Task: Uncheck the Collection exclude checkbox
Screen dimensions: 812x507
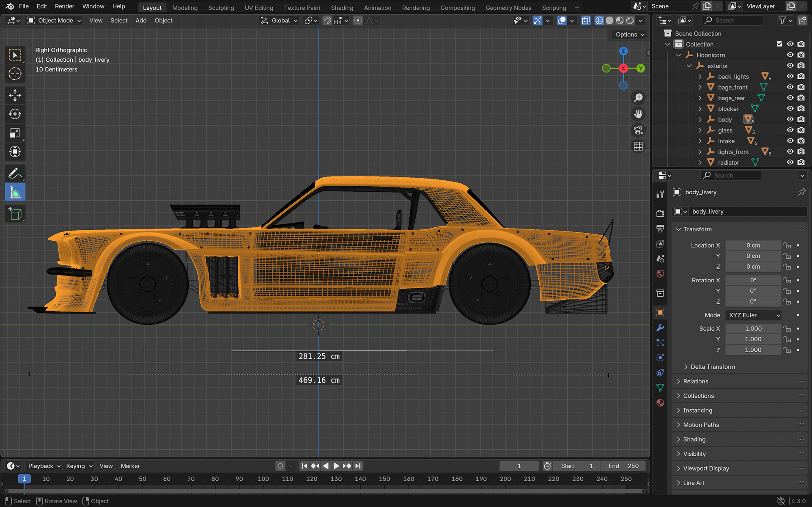Action: [x=779, y=44]
